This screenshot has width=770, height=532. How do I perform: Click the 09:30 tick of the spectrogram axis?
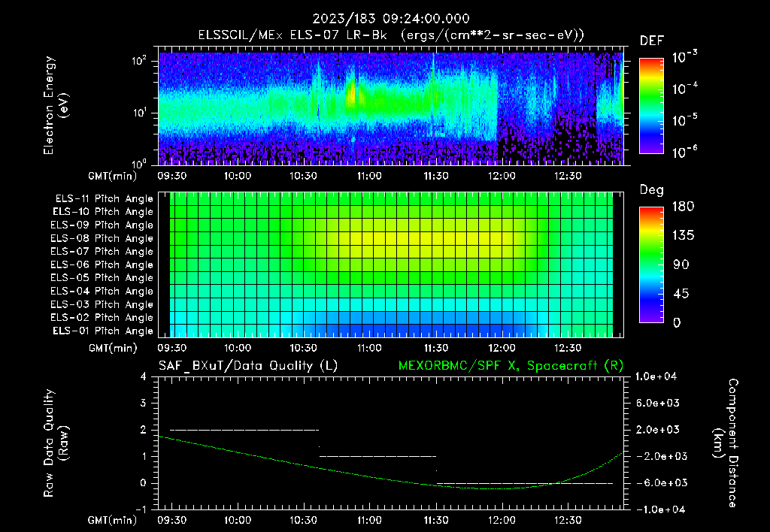click(172, 176)
